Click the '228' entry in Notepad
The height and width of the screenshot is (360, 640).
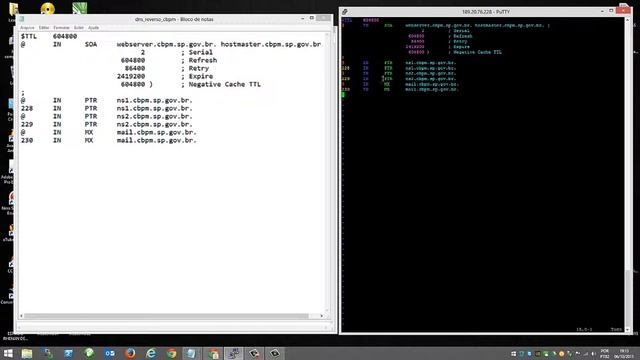tap(27, 108)
